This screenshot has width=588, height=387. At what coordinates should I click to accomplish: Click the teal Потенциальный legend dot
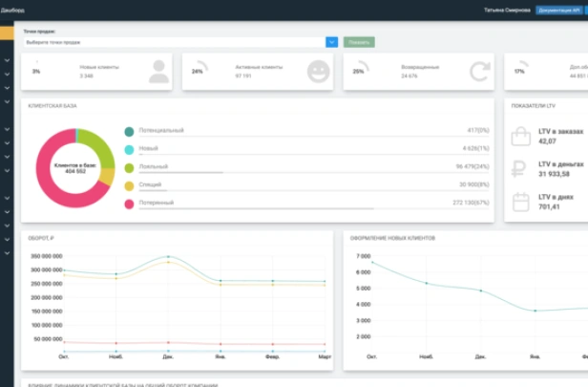coord(129,130)
